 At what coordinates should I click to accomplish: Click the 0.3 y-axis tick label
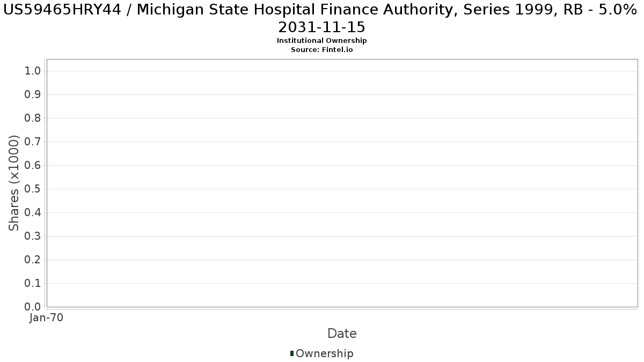click(x=33, y=237)
